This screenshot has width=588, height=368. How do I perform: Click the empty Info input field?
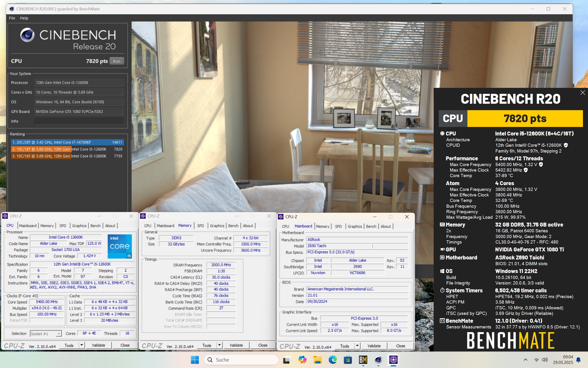(79, 121)
